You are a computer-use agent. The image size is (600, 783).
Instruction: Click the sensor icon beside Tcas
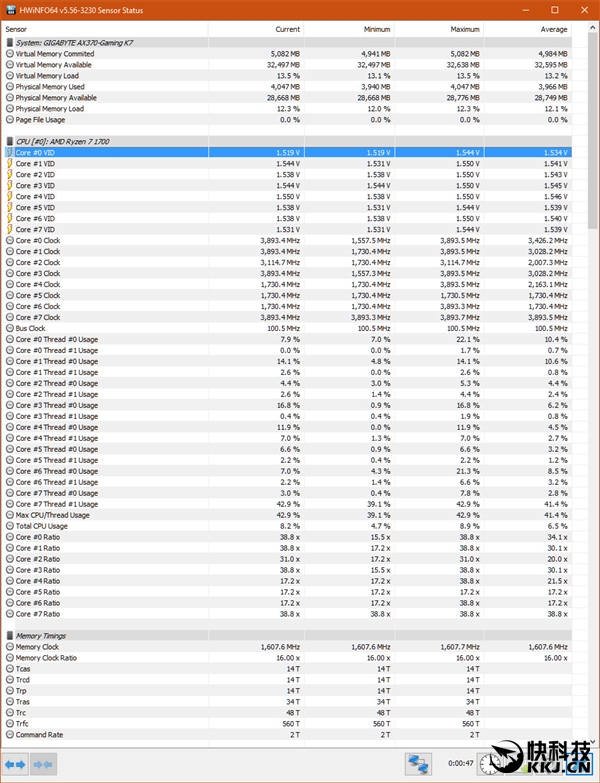[x=9, y=669]
